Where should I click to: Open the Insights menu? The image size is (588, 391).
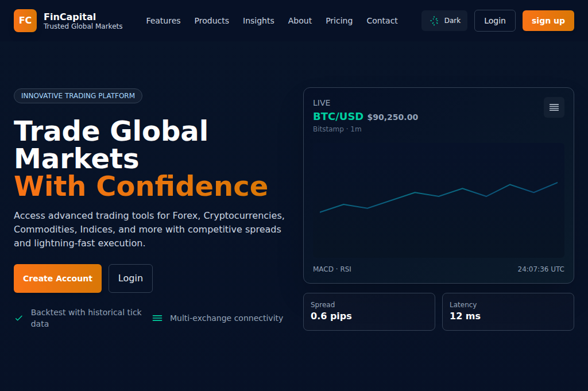[x=258, y=21]
